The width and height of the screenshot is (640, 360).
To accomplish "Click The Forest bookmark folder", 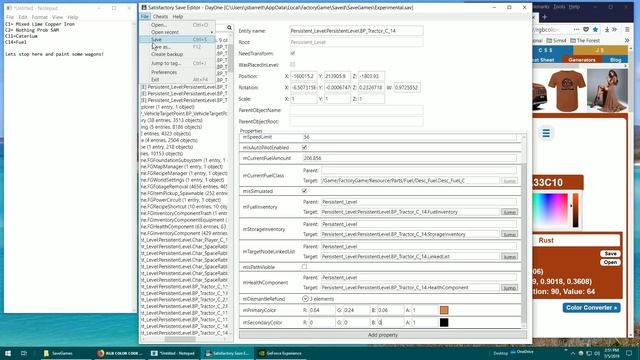I will [x=585, y=40].
